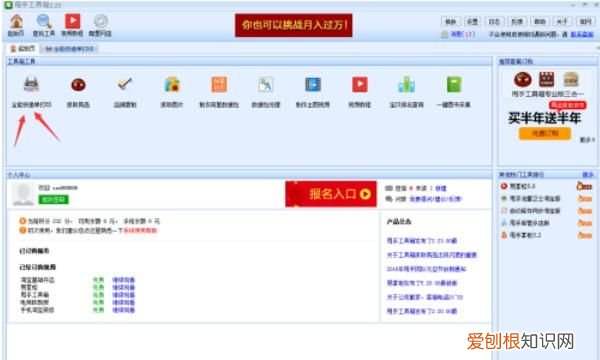
Task: Switch to the 全能快递单打印 tab
Action: (69, 49)
